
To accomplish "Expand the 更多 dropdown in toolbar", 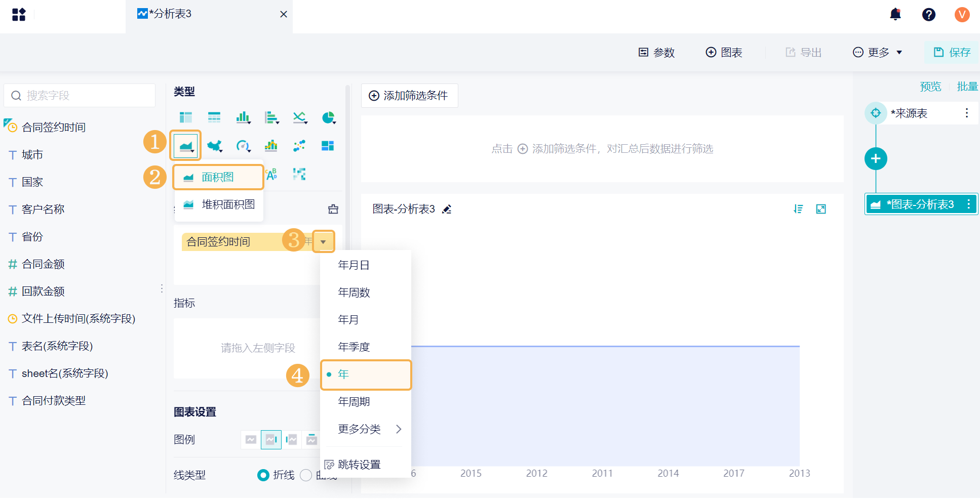I will [878, 52].
